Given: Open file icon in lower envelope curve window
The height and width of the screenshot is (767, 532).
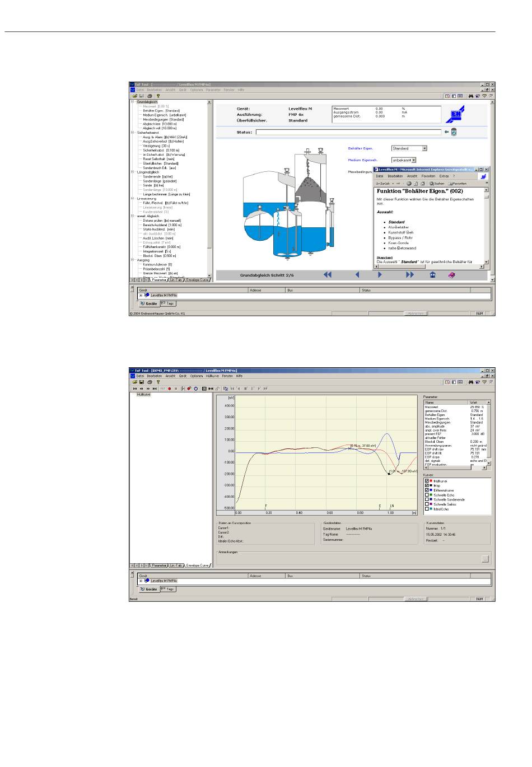Looking at the screenshot, I should 135,382.
